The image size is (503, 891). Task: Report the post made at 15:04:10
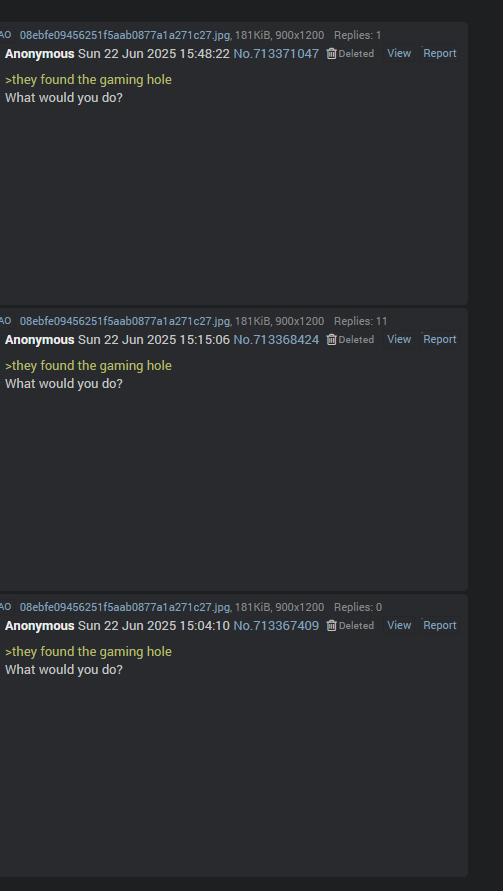[x=440, y=625]
